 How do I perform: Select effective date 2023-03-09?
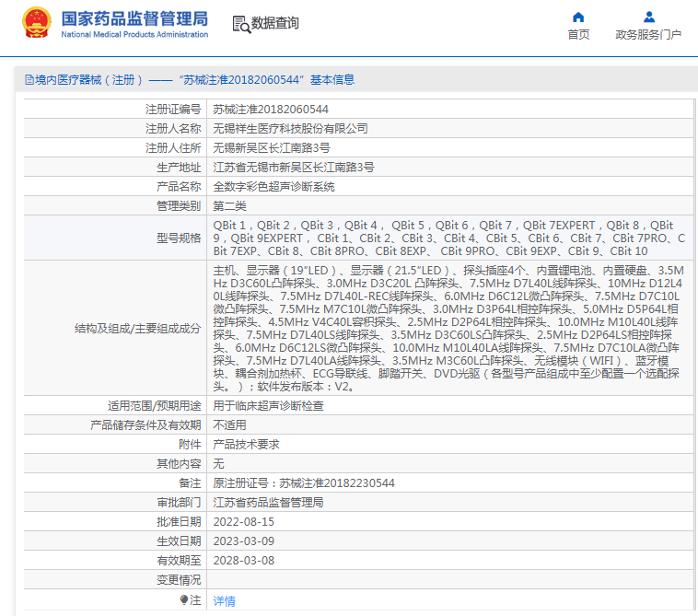point(243,541)
